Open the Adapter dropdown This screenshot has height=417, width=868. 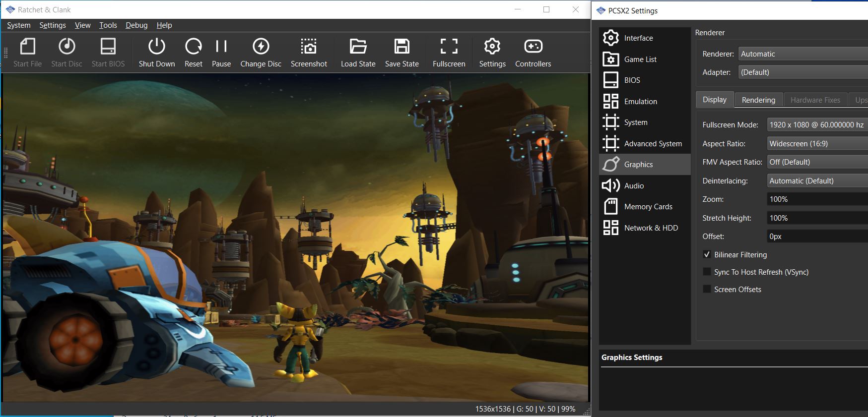(803, 72)
